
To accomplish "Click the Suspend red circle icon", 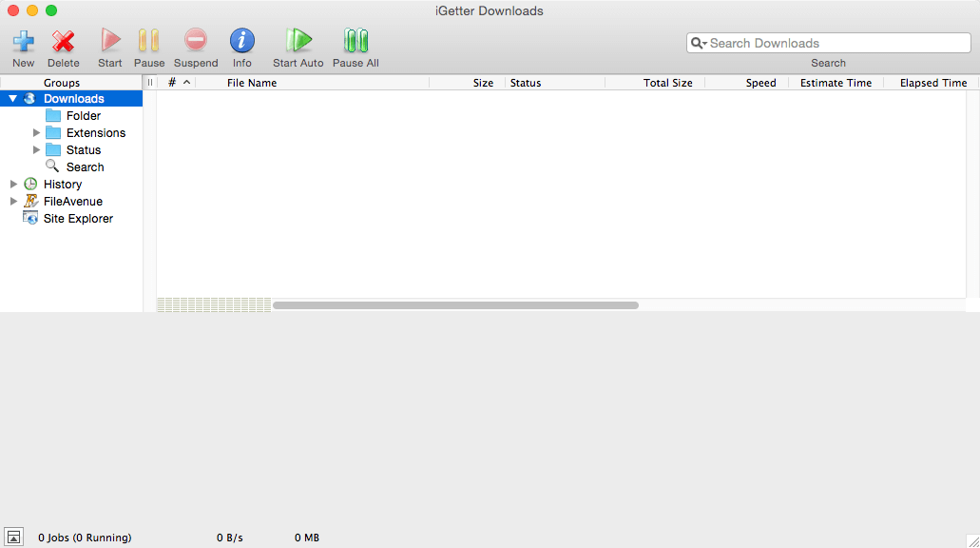I will (196, 40).
